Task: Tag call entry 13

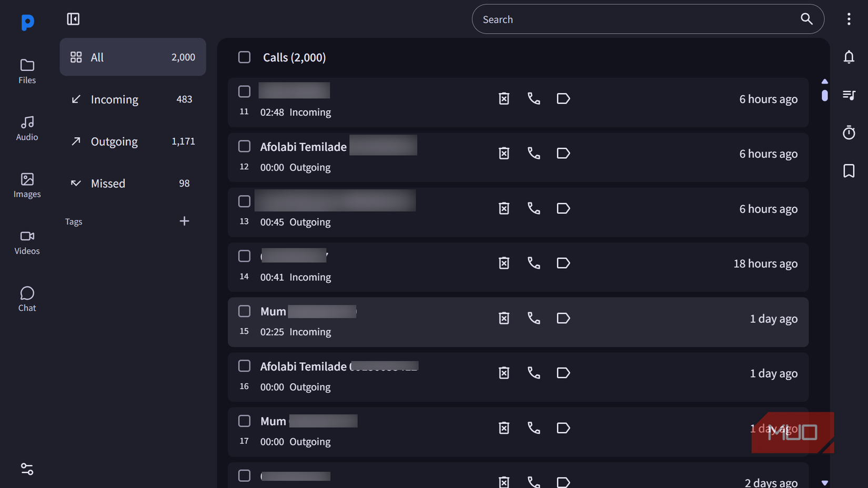Action: 563,208
